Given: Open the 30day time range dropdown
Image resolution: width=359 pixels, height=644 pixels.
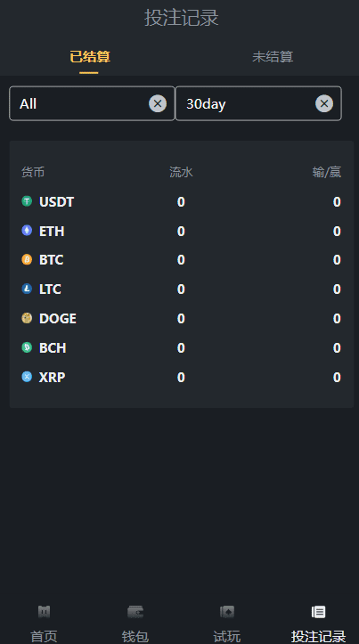Looking at the screenshot, I should click(x=258, y=103).
